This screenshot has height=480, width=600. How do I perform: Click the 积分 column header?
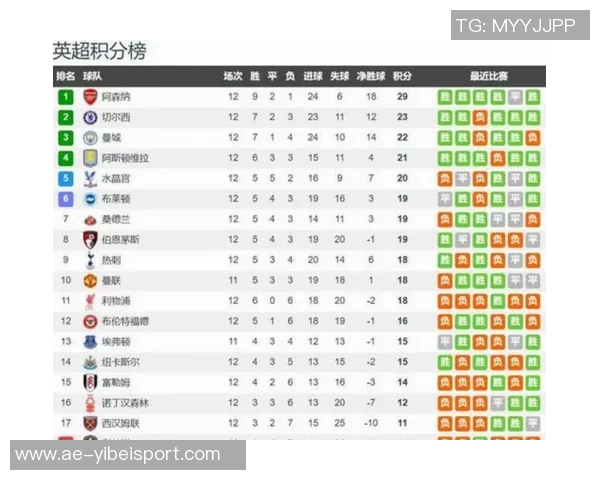[402, 76]
